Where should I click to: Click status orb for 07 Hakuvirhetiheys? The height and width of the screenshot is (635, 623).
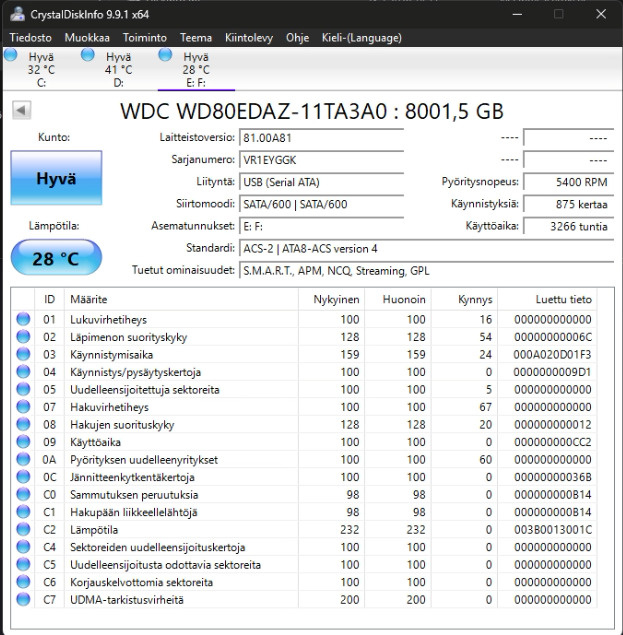23,407
